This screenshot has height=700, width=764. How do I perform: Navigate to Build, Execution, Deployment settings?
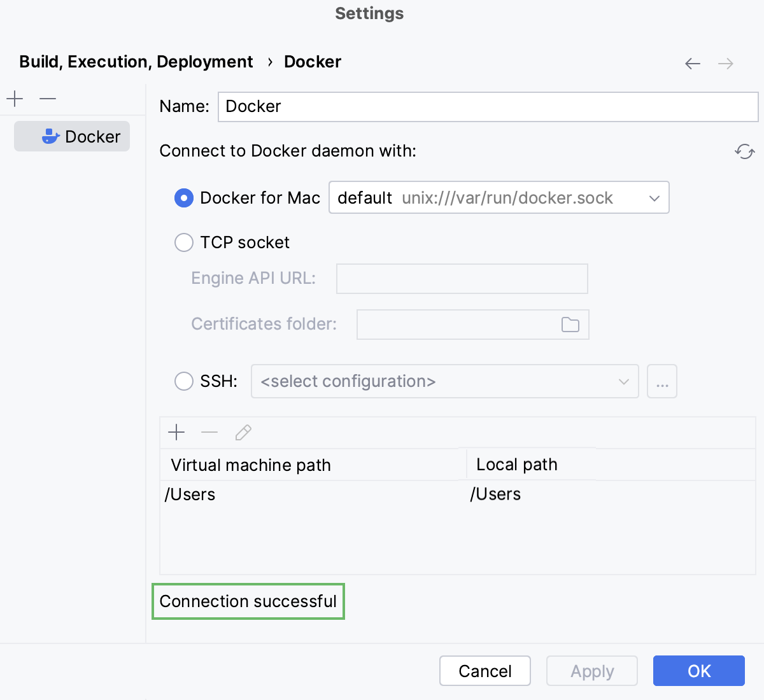tap(136, 61)
